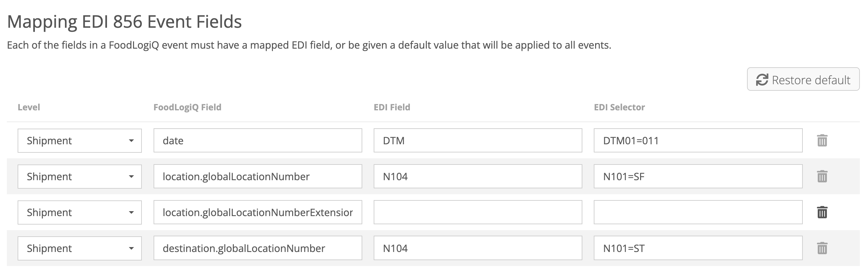Screen dimensions: 868x267
Task: Edit the N101=ST selector value
Action: coord(698,248)
